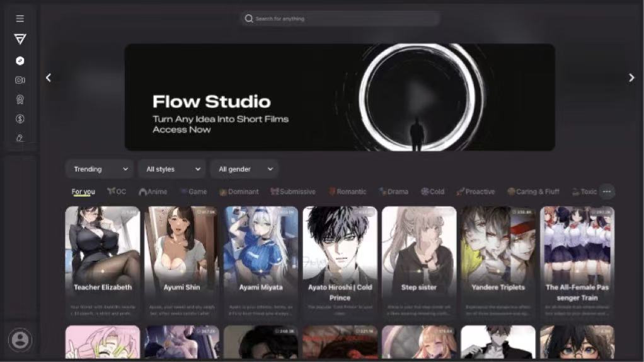Click the triangular app logo icon
Viewport: 644px width, 362px height.
(x=20, y=39)
